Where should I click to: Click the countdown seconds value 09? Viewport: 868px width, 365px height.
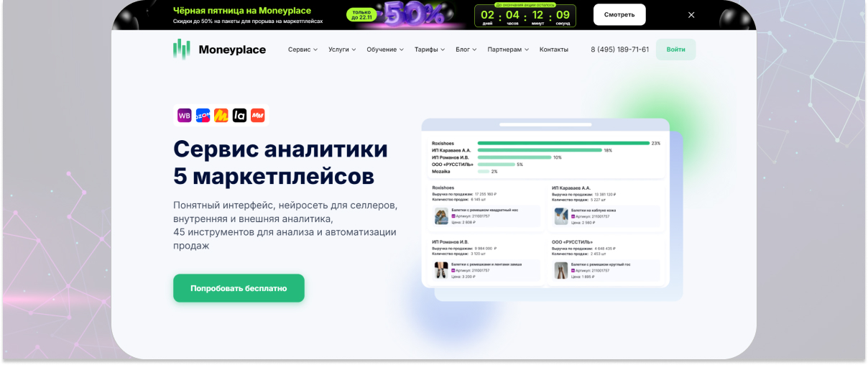563,14
